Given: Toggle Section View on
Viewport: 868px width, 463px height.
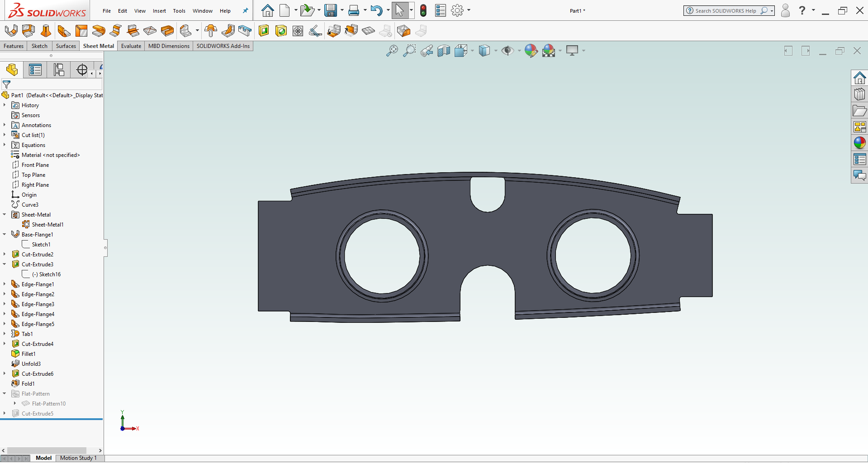Looking at the screenshot, I should tap(444, 51).
